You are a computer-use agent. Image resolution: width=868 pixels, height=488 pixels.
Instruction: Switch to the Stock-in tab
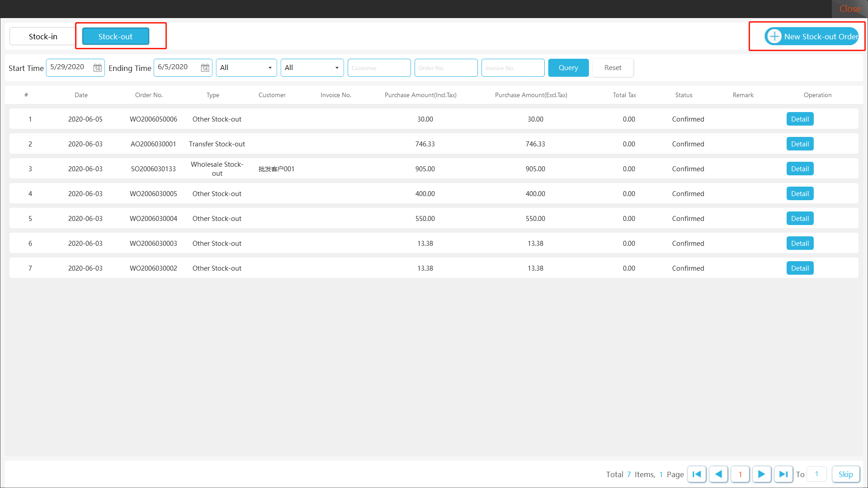pos(43,36)
